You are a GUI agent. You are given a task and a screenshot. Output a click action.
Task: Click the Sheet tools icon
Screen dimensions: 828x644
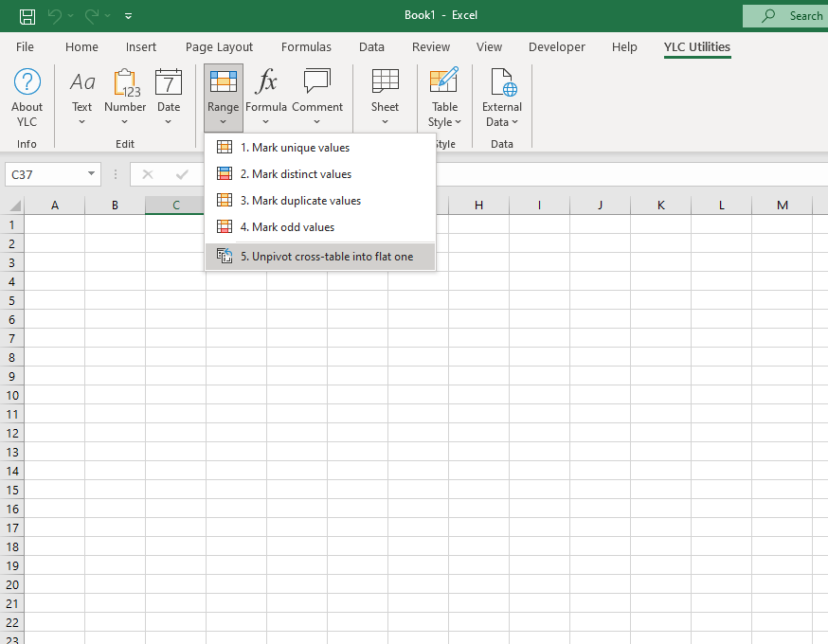tap(385, 81)
